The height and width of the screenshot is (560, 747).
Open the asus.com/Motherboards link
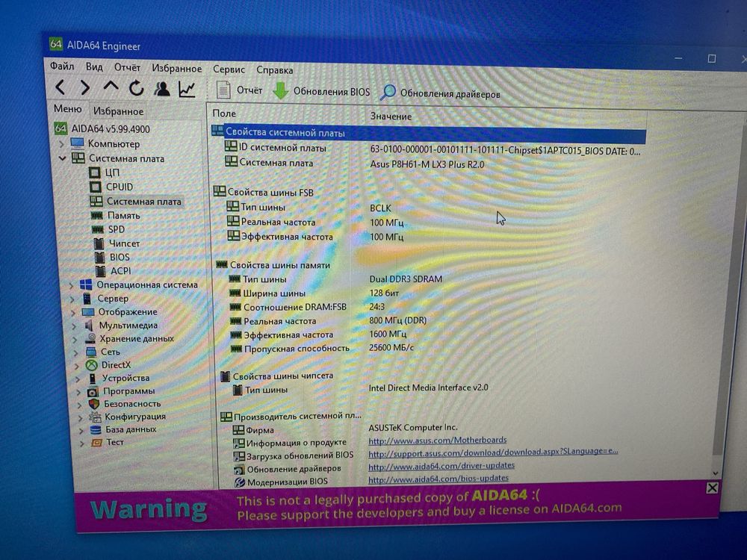click(x=437, y=440)
